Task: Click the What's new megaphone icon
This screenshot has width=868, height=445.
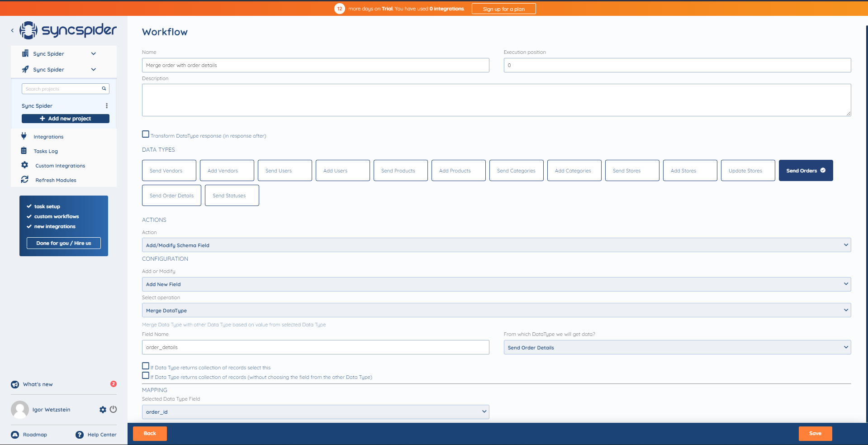Action: pyautogui.click(x=15, y=384)
